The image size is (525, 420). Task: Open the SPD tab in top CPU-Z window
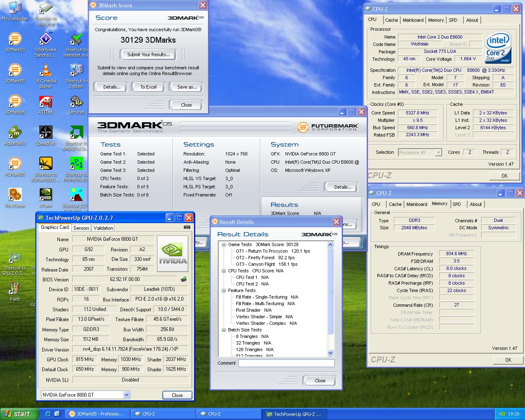(453, 20)
